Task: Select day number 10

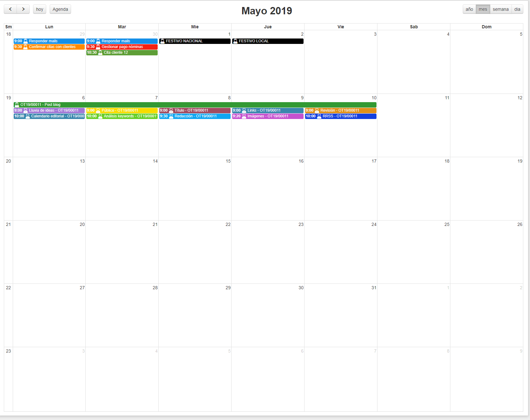Action: [x=374, y=98]
